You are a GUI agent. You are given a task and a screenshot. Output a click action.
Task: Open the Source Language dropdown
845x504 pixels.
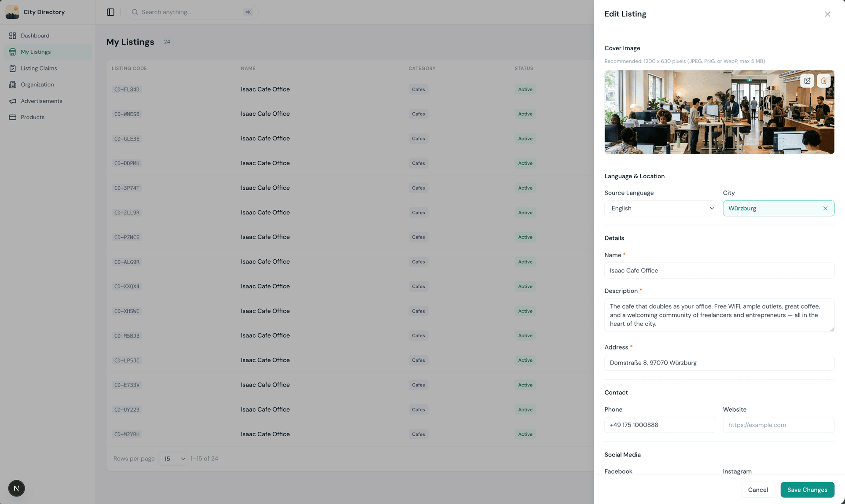click(660, 208)
